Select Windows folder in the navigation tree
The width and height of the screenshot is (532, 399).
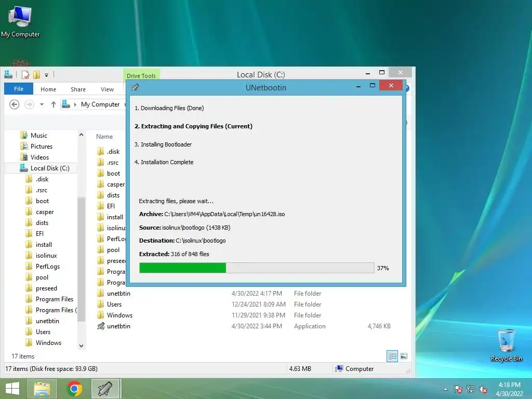pyautogui.click(x=48, y=343)
